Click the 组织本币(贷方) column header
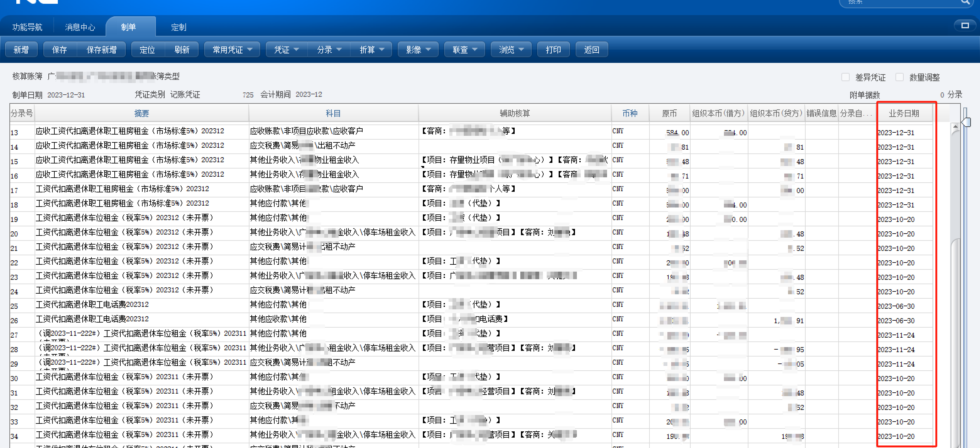The width and height of the screenshot is (980, 448). pyautogui.click(x=776, y=113)
